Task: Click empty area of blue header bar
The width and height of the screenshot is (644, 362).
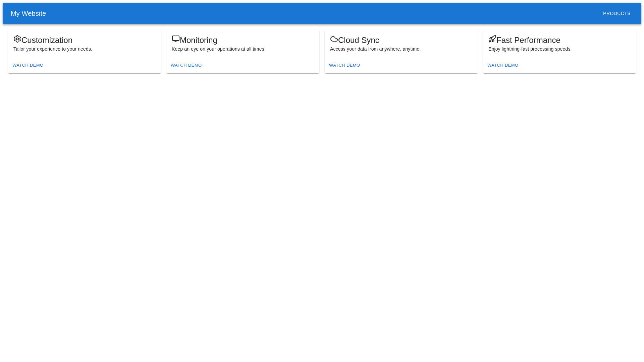Action: (322, 13)
